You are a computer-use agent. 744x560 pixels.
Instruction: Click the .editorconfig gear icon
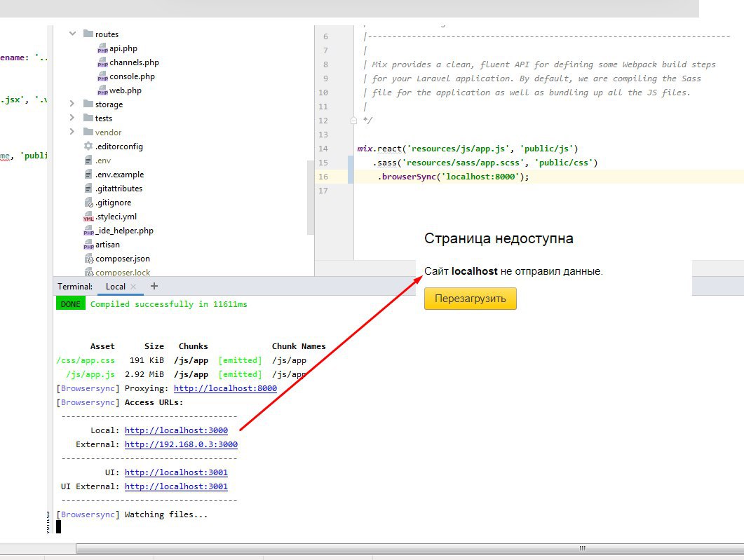[x=88, y=146]
